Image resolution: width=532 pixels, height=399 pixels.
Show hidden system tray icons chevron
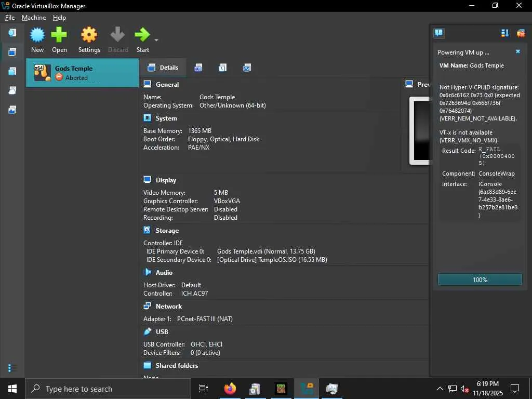pyautogui.click(x=440, y=389)
